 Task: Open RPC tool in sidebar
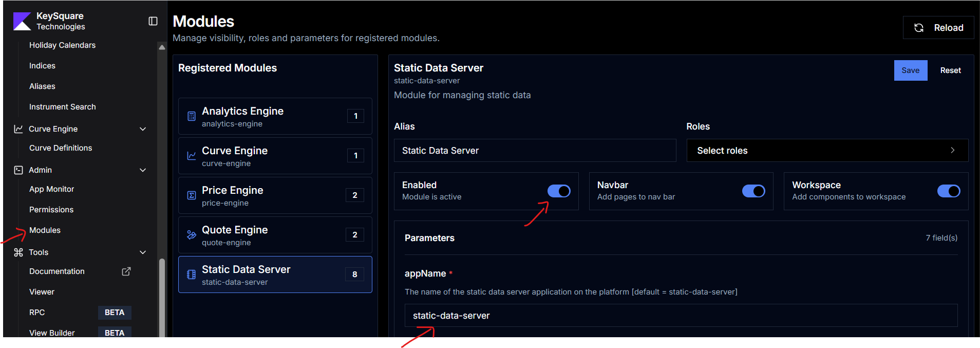click(x=37, y=313)
